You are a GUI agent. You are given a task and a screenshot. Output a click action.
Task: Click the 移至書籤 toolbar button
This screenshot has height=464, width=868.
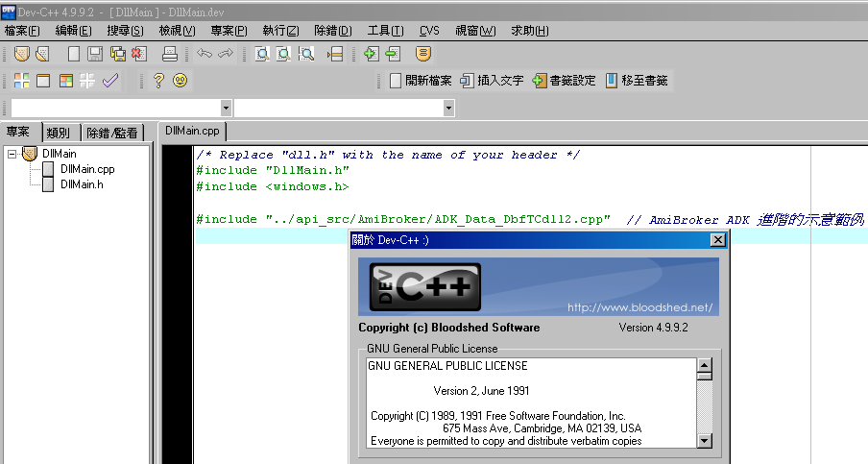click(x=637, y=81)
